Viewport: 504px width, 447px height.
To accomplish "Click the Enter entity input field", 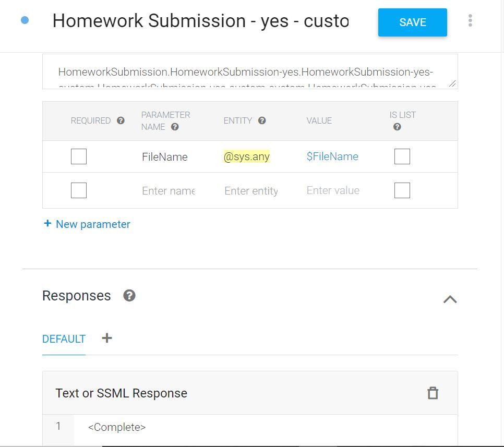I will (251, 191).
